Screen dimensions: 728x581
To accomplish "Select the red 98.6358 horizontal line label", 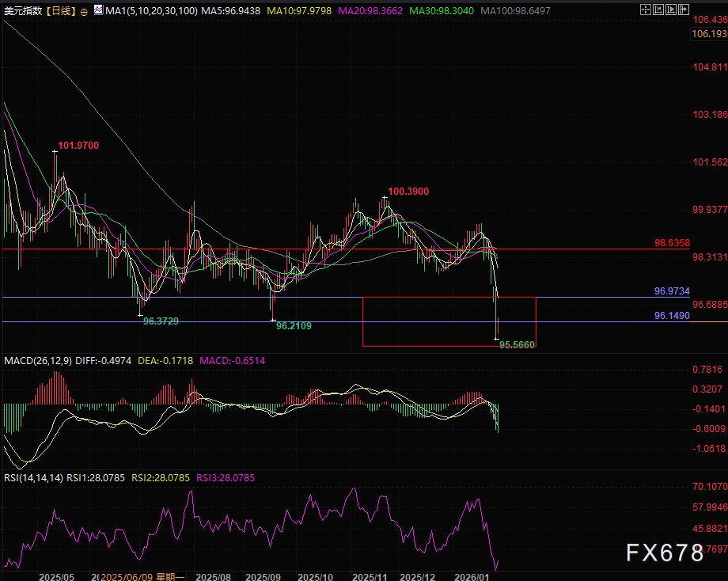I will coord(672,243).
